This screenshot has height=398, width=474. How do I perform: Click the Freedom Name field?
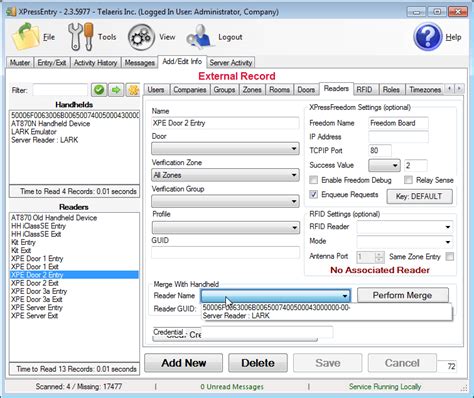coord(398,123)
